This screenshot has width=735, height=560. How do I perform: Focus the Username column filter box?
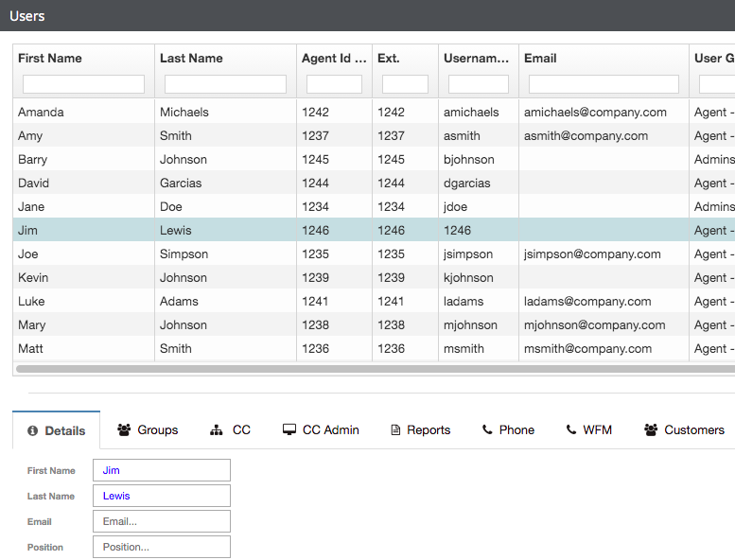[x=479, y=84]
